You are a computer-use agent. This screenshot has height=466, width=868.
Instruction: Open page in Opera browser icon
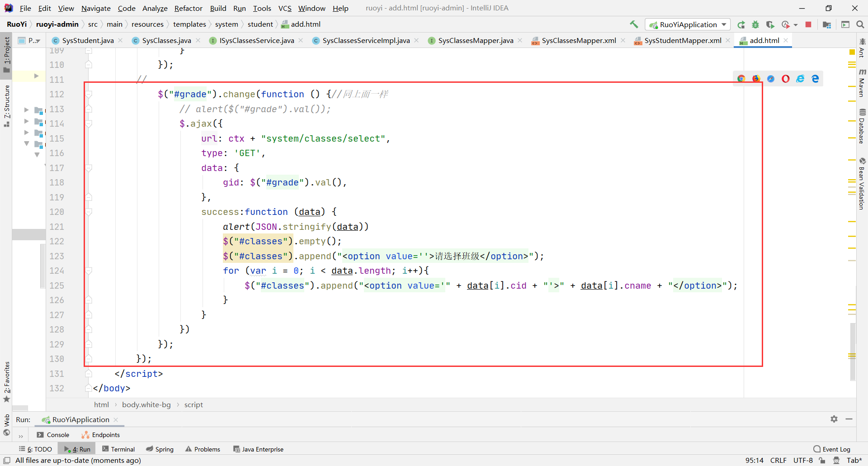tap(786, 79)
